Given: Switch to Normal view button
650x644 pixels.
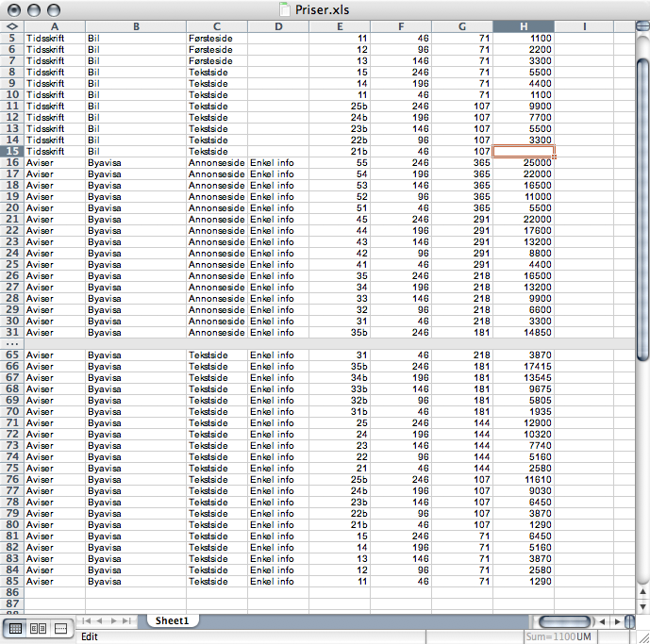Looking at the screenshot, I should (17, 628).
